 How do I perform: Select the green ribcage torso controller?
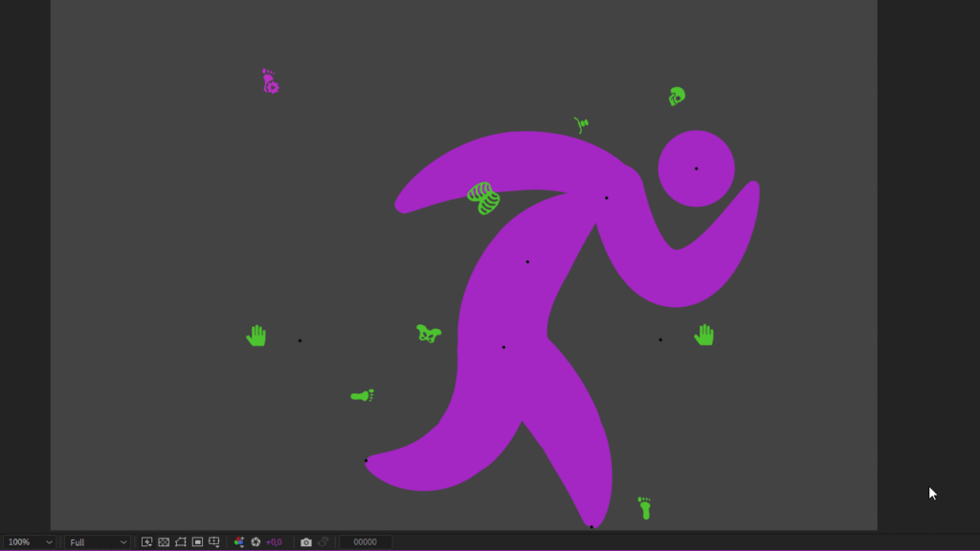483,198
